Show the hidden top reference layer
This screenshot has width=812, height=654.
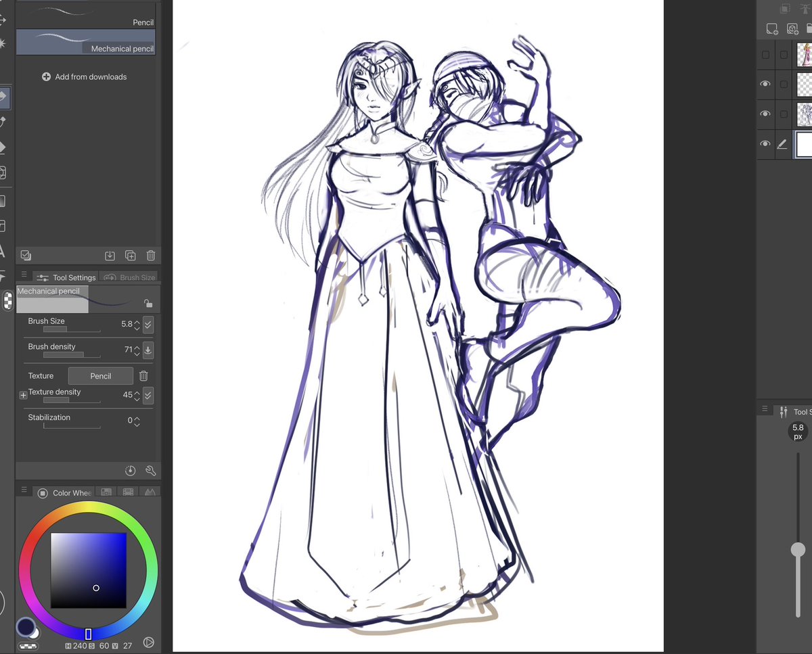(x=765, y=55)
